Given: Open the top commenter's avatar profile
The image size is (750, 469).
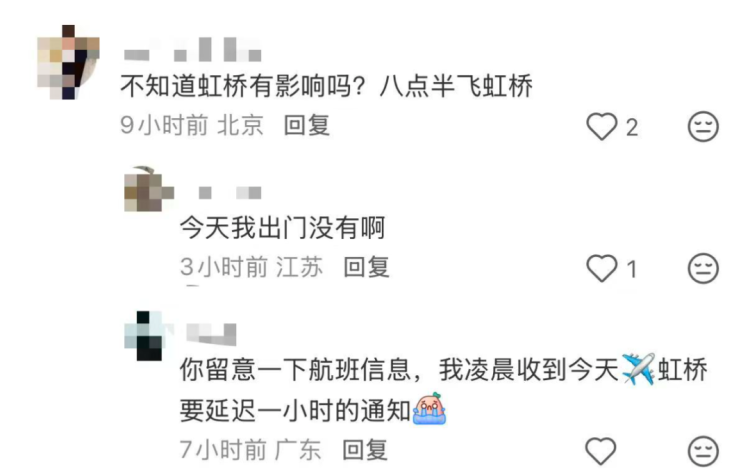Looking at the screenshot, I should (x=68, y=62).
